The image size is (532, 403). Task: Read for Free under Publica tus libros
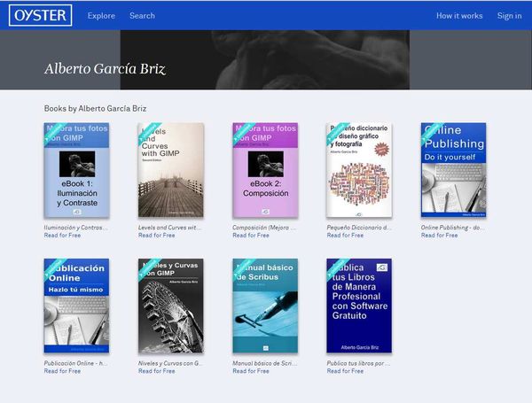[x=345, y=371]
